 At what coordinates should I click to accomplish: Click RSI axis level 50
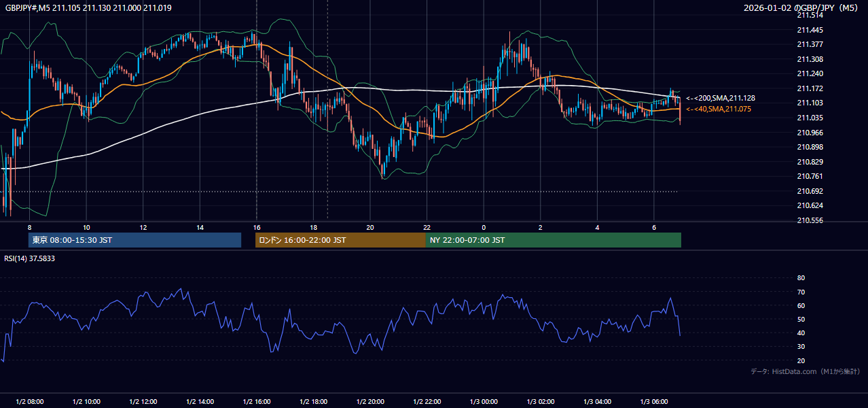click(x=801, y=319)
